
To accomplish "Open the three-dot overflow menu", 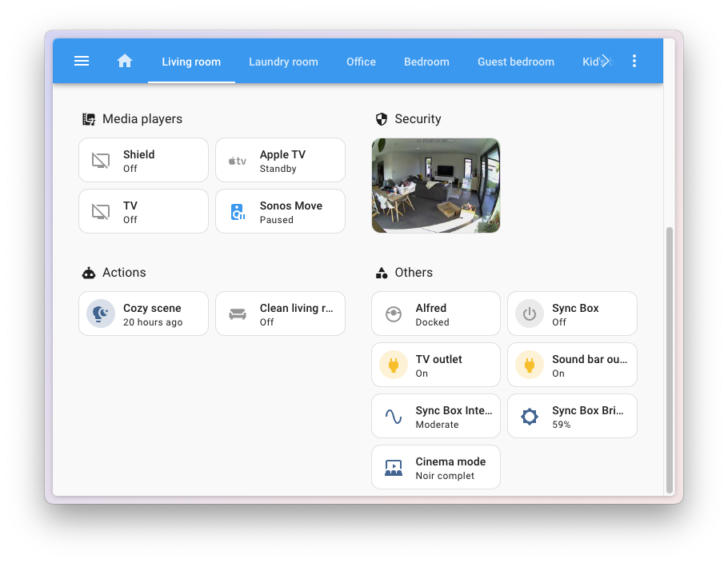I will pyautogui.click(x=634, y=61).
